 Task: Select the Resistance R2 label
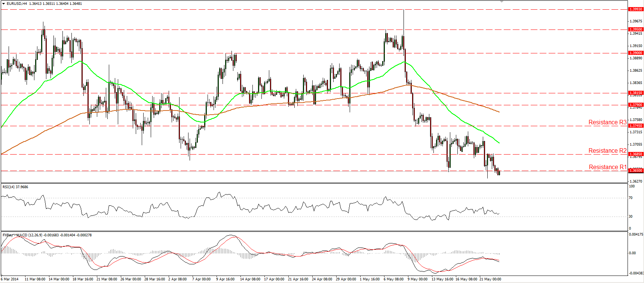(x=607, y=150)
